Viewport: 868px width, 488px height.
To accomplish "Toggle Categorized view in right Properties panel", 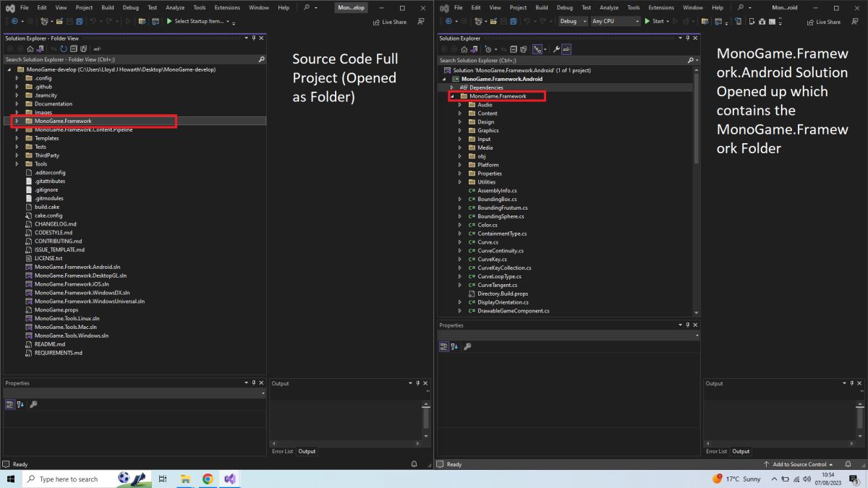I will (x=443, y=346).
